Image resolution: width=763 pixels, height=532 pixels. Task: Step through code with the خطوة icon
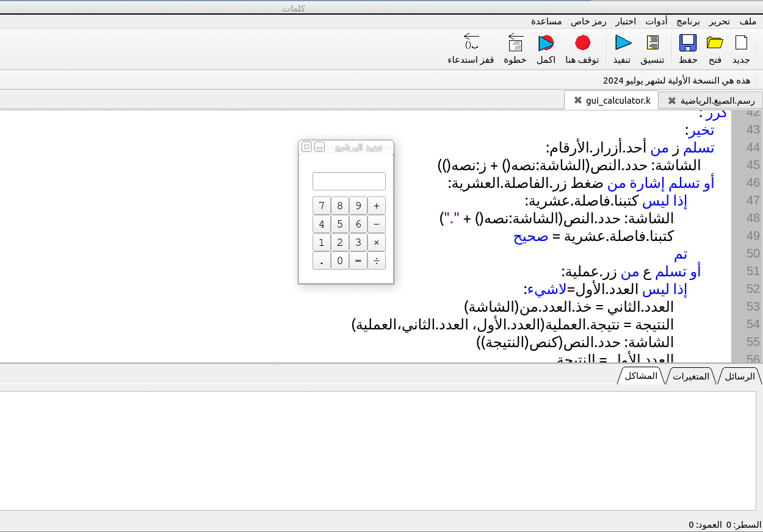tap(515, 43)
